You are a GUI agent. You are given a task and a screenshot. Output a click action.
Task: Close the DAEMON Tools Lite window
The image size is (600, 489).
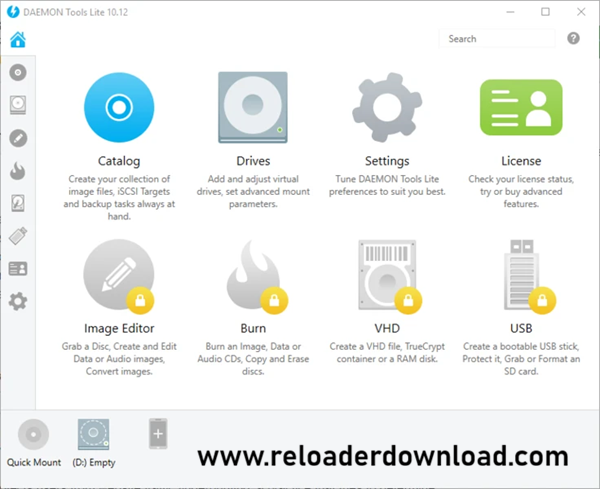[x=581, y=12]
